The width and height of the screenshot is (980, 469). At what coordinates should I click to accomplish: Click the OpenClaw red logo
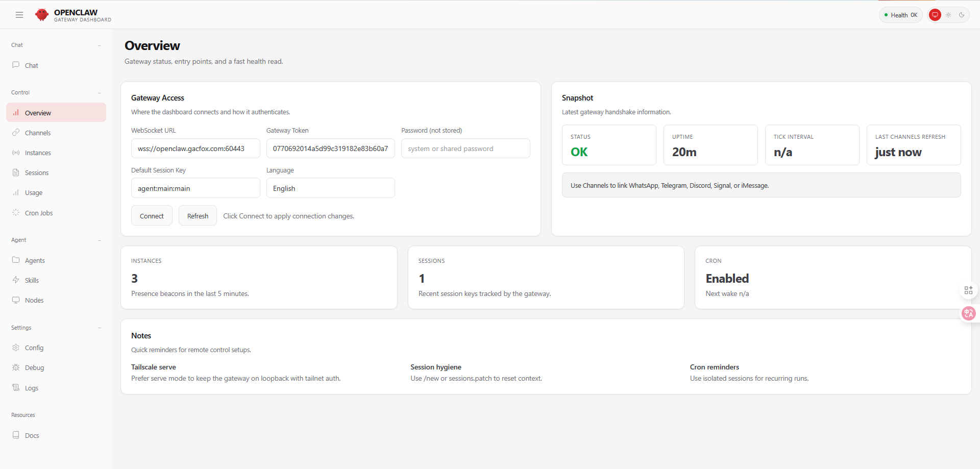tap(42, 15)
